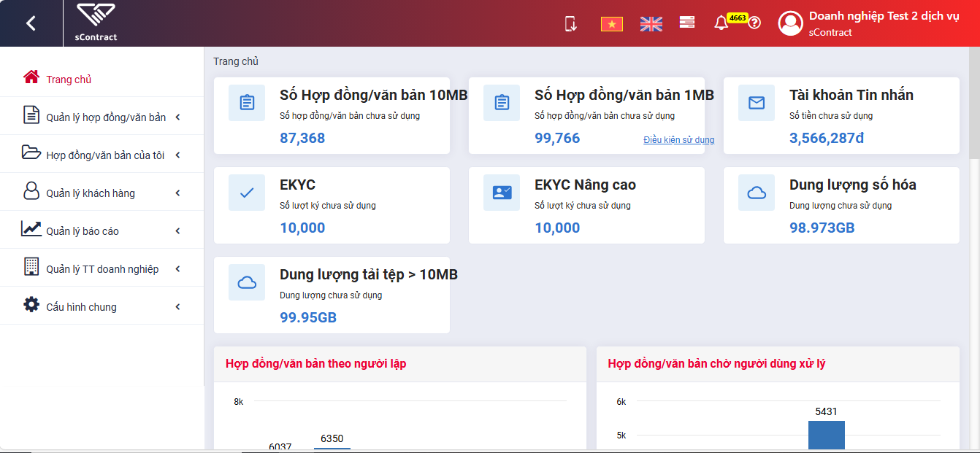980x453 pixels.
Task: Click the 4663 notification badge
Action: point(738,18)
